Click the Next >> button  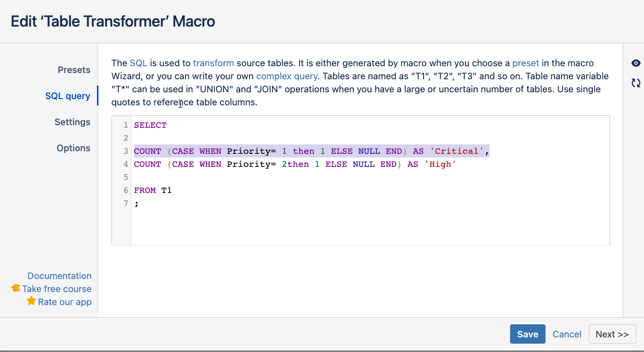pos(612,334)
